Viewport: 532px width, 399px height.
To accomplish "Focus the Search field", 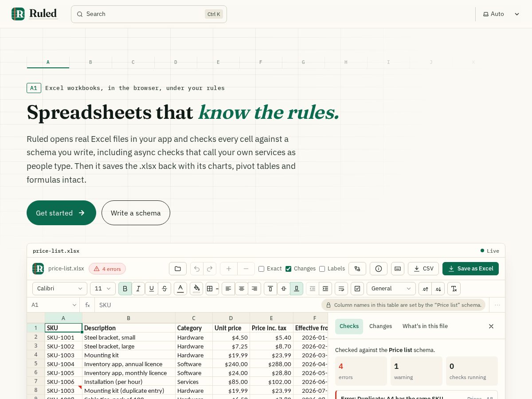I will point(149,14).
